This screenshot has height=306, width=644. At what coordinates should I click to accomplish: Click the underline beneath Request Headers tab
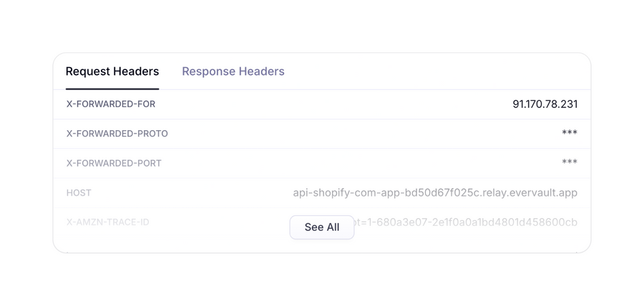pos(112,89)
